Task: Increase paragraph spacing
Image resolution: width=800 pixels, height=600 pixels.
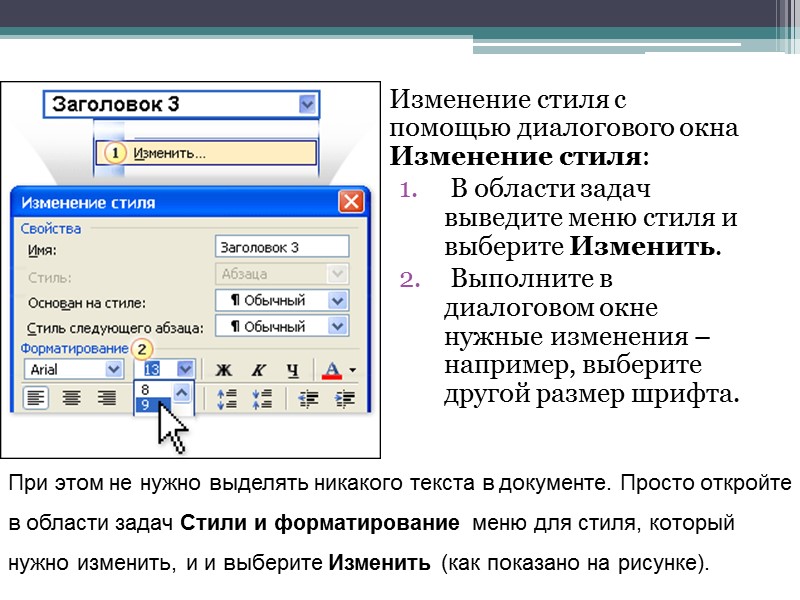Action: coord(227,398)
